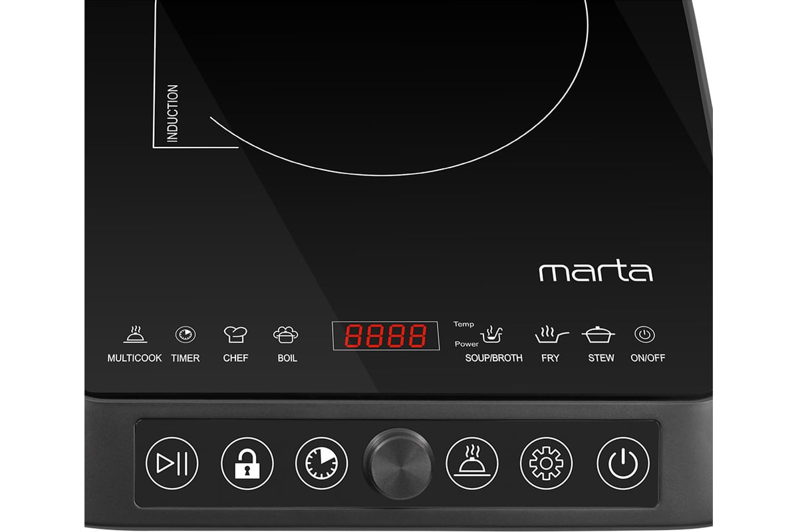
Task: Click the red 8888 LED display
Action: tap(386, 336)
